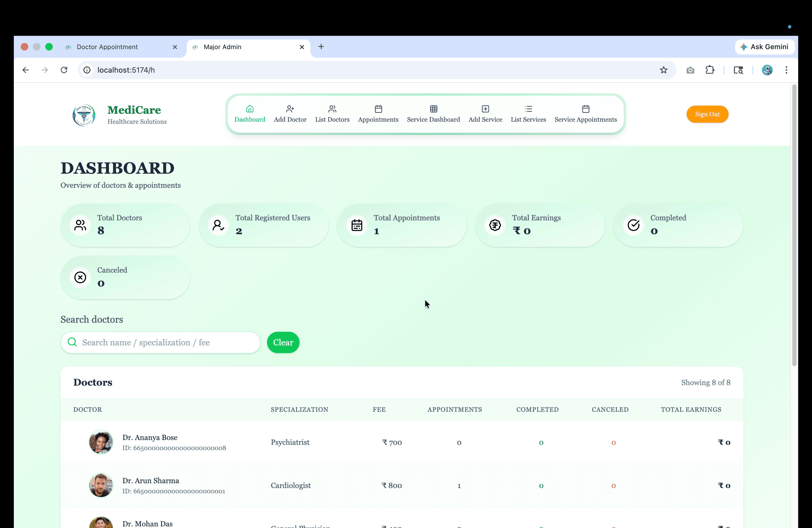This screenshot has width=812, height=528.
Task: Focus the Search doctors input field
Action: [x=160, y=342]
